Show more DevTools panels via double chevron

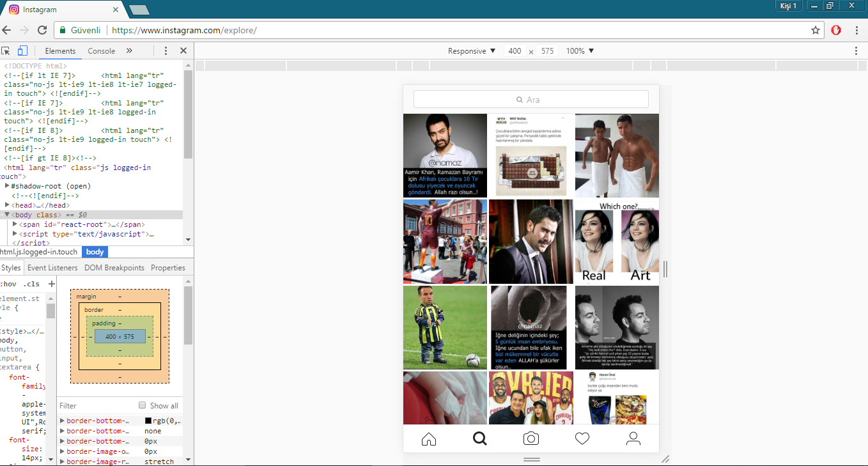[x=129, y=50]
